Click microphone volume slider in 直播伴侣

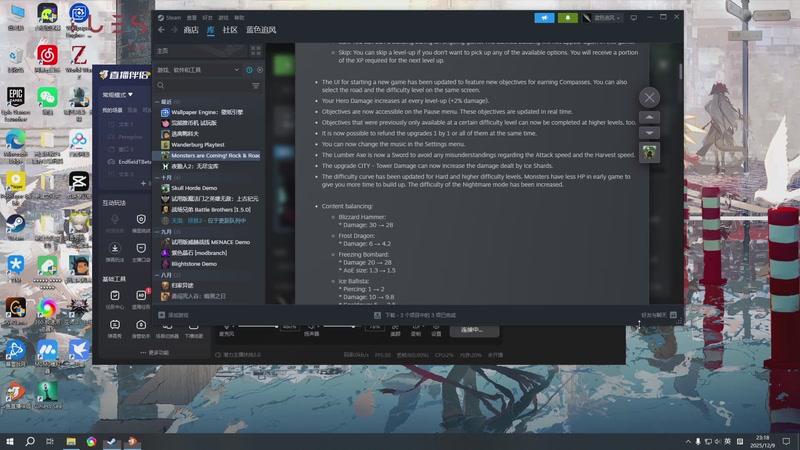tap(258, 326)
